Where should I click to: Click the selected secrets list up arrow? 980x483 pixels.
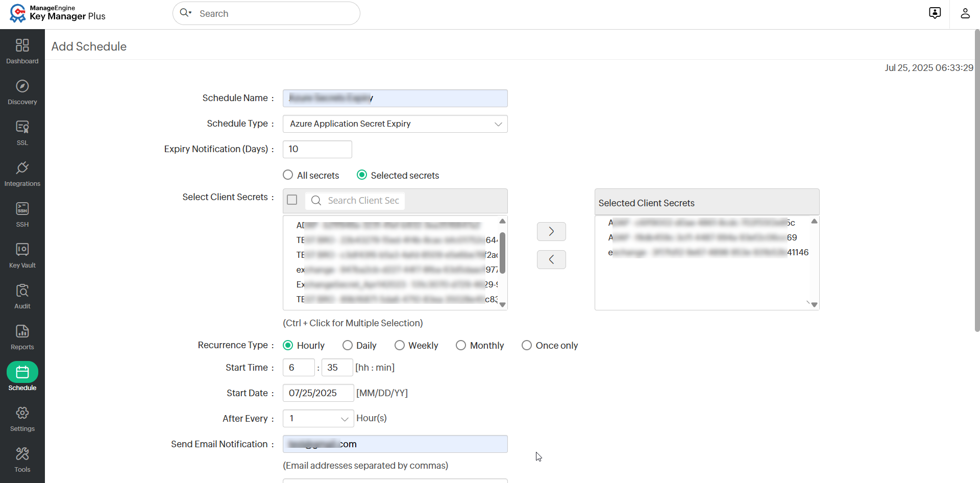[x=814, y=221]
